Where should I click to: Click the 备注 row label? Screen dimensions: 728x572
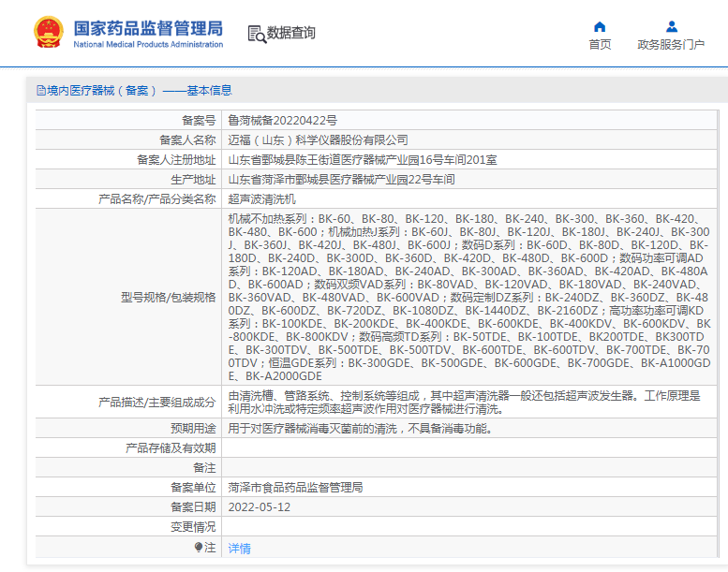[x=205, y=468]
